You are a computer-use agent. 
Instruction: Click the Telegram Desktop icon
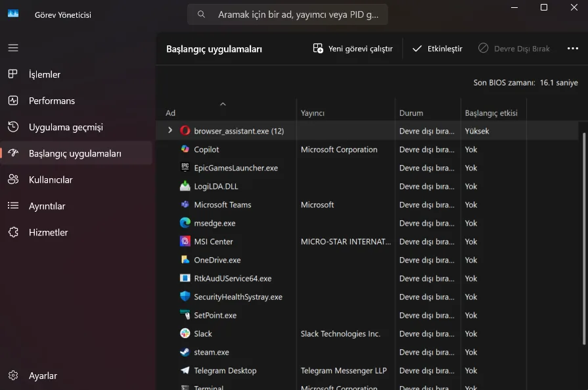[185, 370]
